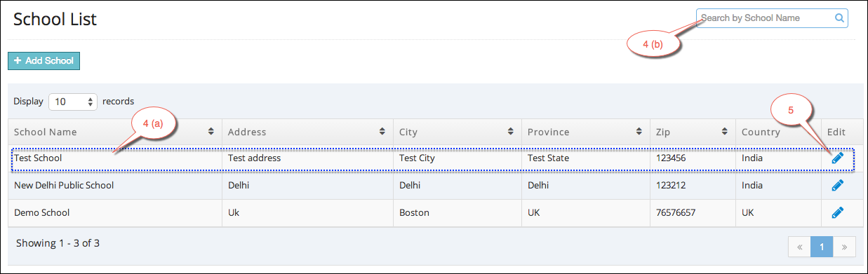
Task: Edit the Test School row pencil icon
Action: click(x=837, y=158)
